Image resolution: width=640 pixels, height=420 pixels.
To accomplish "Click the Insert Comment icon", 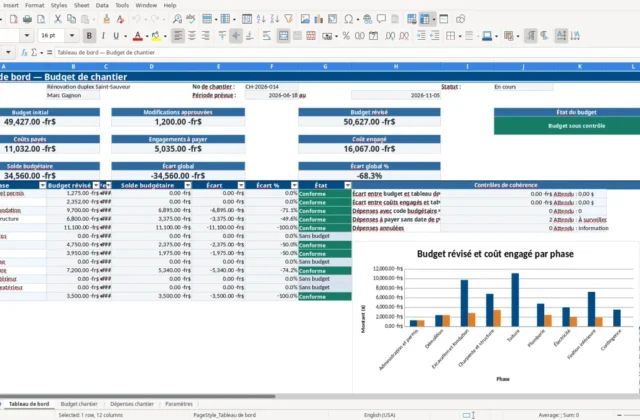I will pos(381,19).
